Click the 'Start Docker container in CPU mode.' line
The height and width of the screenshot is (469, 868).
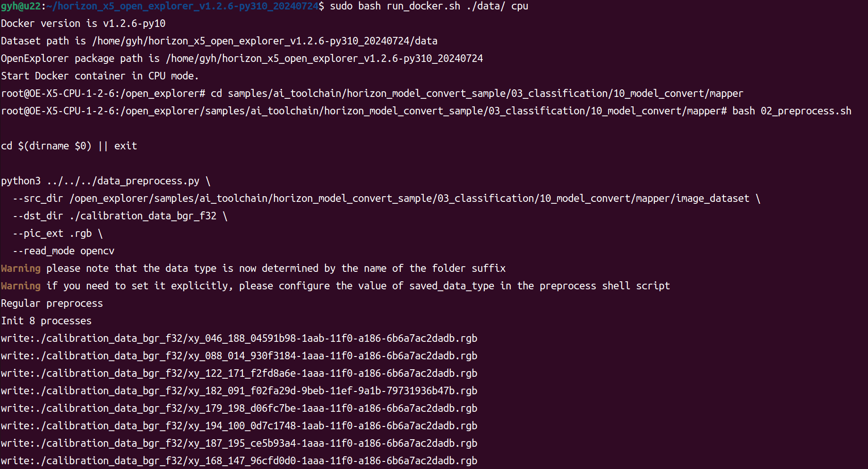click(99, 76)
